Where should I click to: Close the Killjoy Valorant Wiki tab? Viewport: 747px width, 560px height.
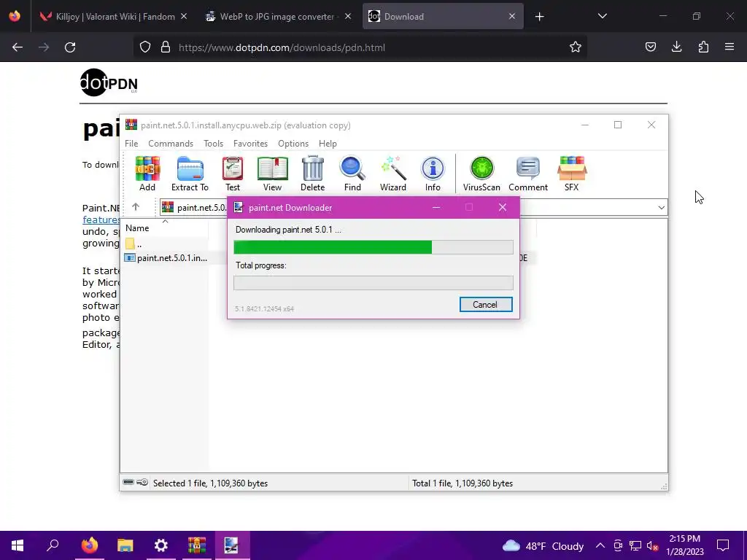click(x=184, y=17)
